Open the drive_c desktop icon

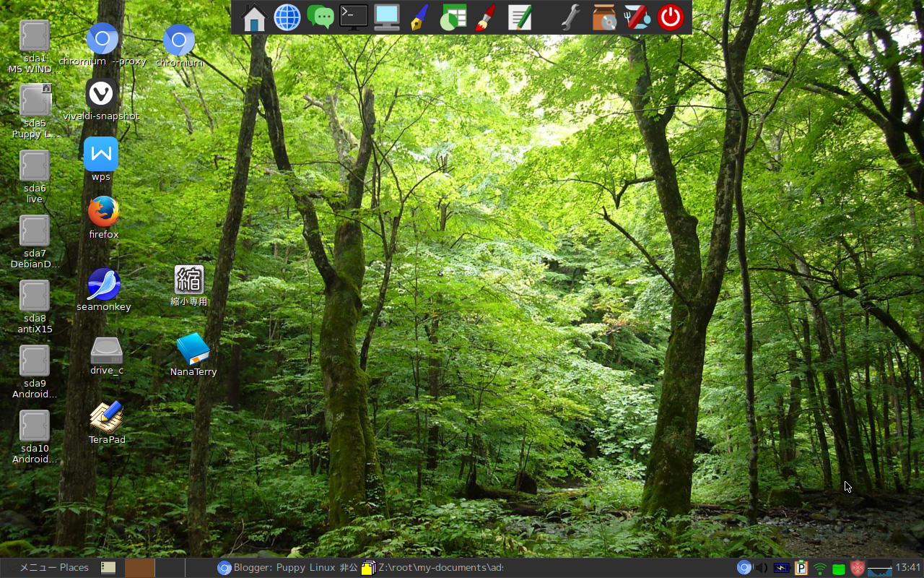pos(107,350)
